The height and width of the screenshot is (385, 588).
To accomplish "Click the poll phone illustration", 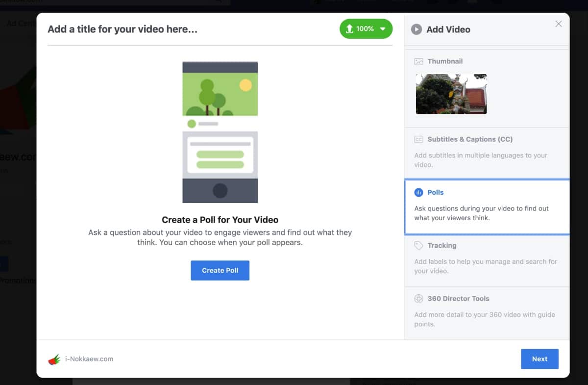I will pos(220,132).
